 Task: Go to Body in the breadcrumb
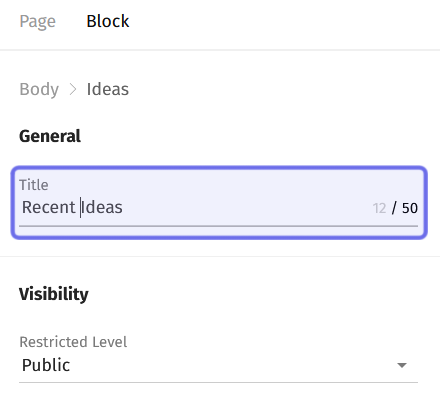[x=39, y=89]
